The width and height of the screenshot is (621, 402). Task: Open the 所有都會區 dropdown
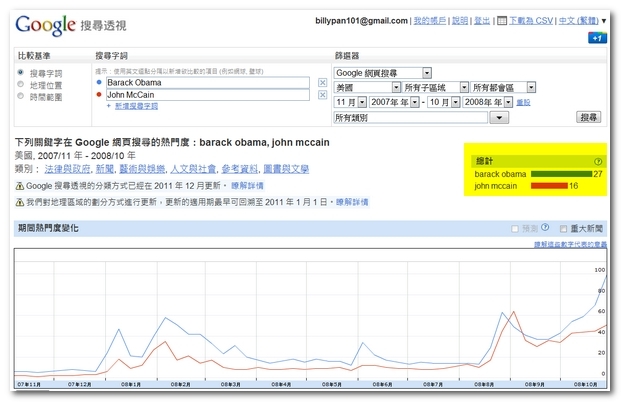click(x=503, y=88)
